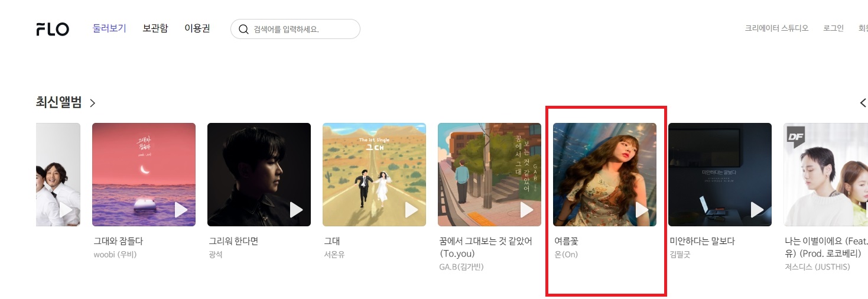This screenshot has height=299, width=868.
Task: Open the 보관함 tab
Action: [155, 28]
